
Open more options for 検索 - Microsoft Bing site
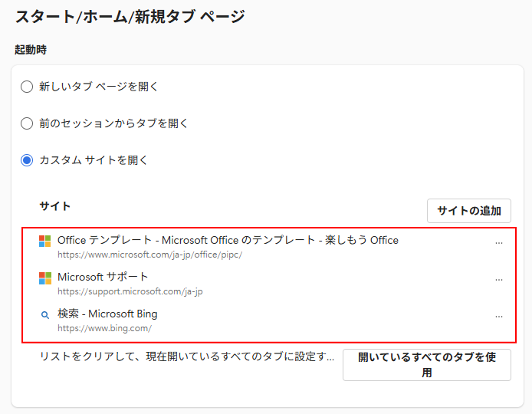pos(499,317)
